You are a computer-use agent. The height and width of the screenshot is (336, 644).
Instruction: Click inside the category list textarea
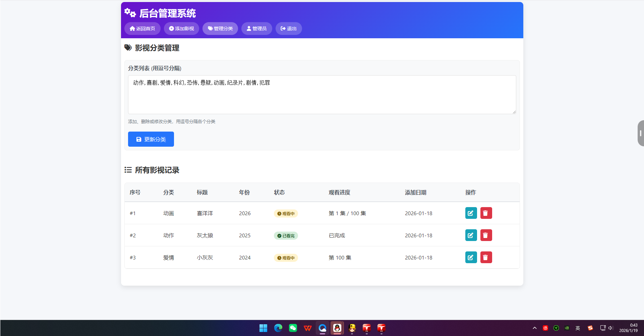[321, 95]
